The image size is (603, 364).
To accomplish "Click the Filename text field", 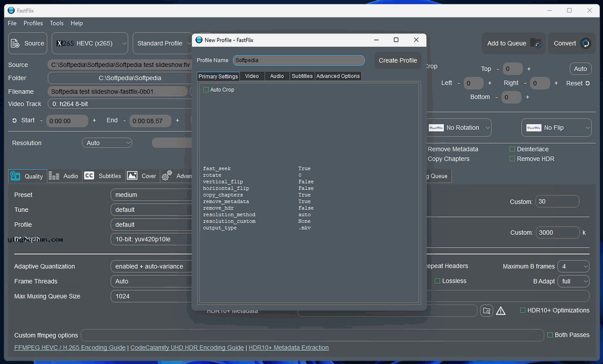I will tap(119, 92).
